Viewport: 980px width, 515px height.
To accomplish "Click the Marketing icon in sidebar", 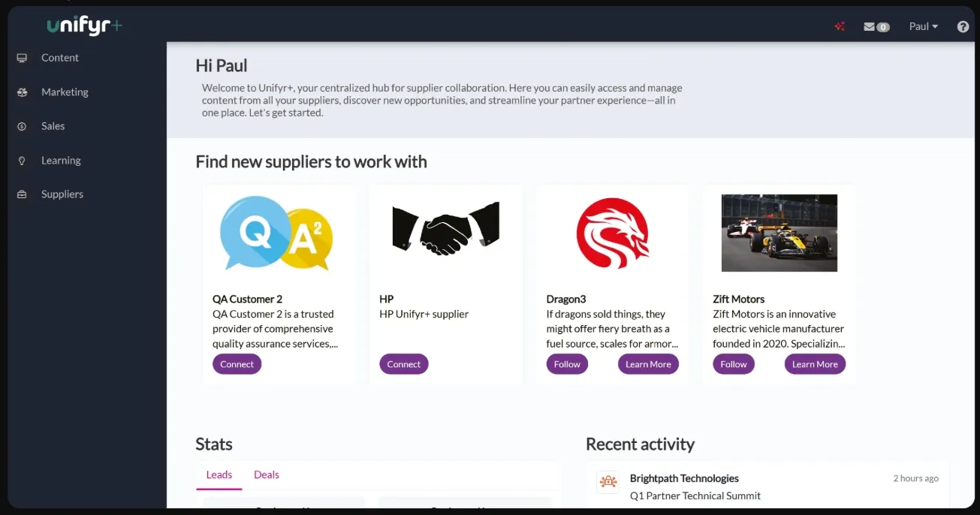I will tap(23, 92).
